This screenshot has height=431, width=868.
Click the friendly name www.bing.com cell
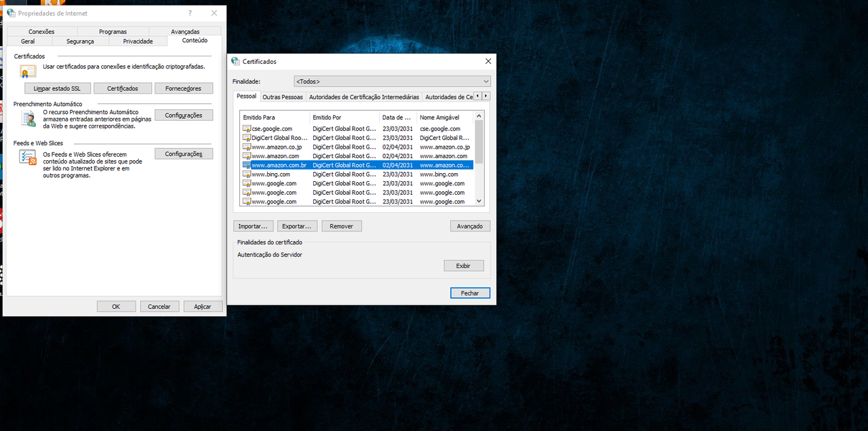[x=439, y=174]
